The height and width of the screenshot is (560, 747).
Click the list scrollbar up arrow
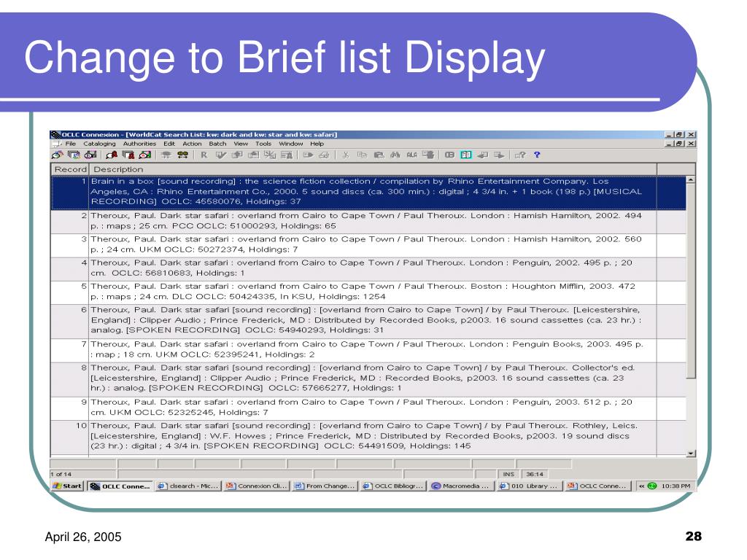pos(691,180)
